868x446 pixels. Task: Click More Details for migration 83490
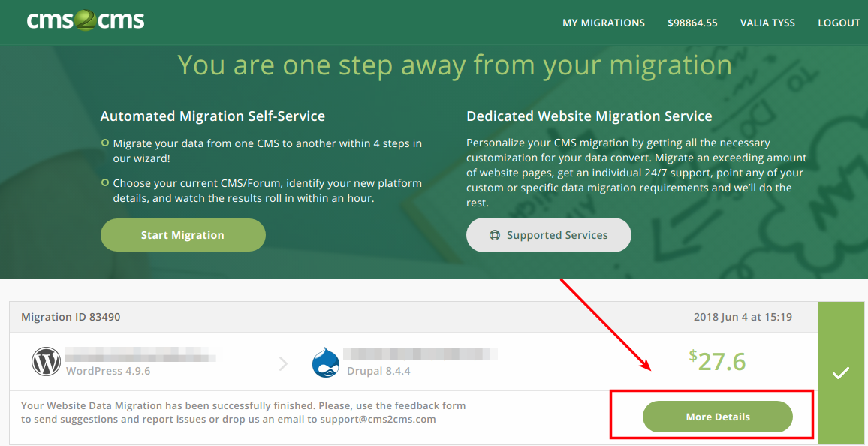click(x=717, y=417)
